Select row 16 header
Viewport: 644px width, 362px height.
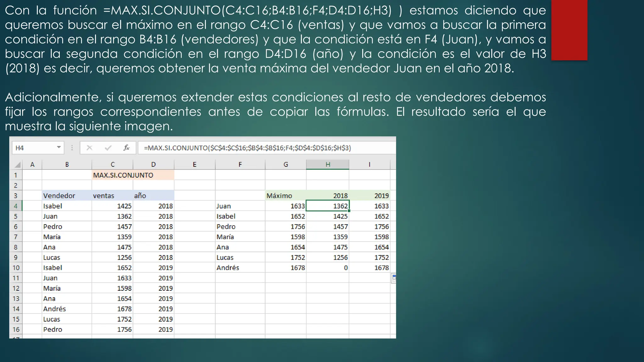[x=16, y=329]
